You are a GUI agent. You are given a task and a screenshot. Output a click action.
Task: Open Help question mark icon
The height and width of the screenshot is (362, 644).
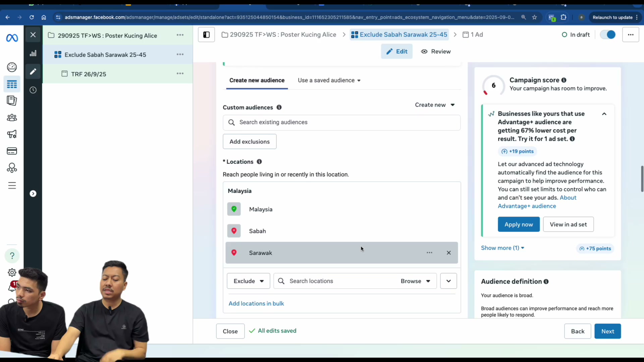pos(12,256)
